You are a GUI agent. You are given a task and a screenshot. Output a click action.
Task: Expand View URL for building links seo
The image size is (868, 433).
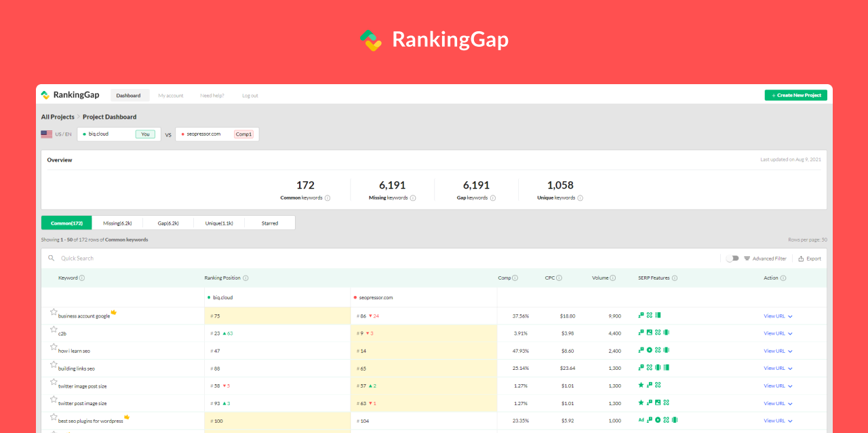[x=778, y=369]
